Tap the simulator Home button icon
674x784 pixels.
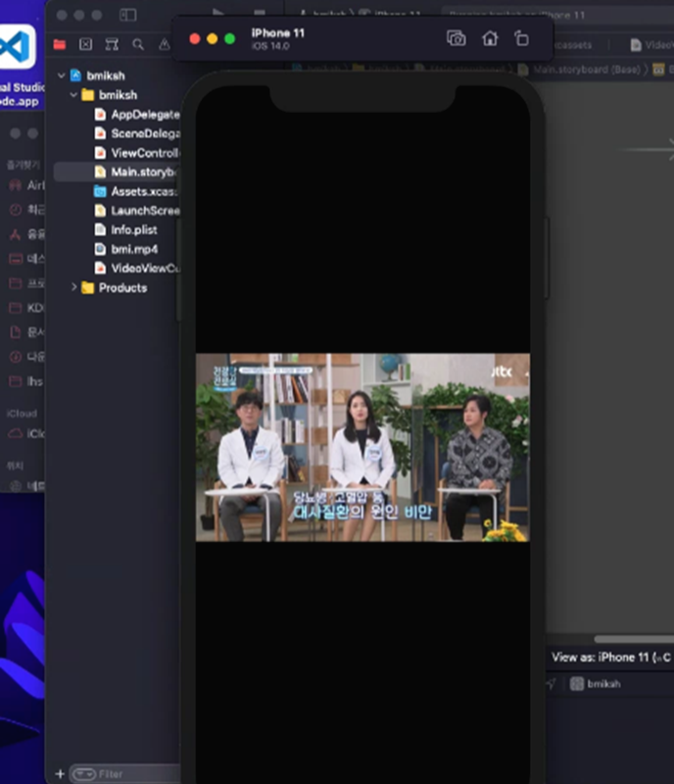(490, 38)
